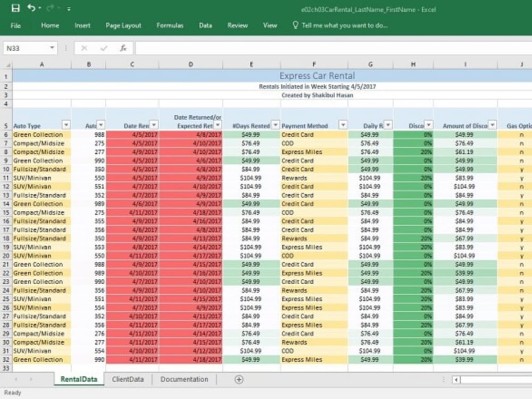This screenshot has height=399, width=532.
Task: Click inside the formula bar field
Action: pyautogui.click(x=334, y=48)
